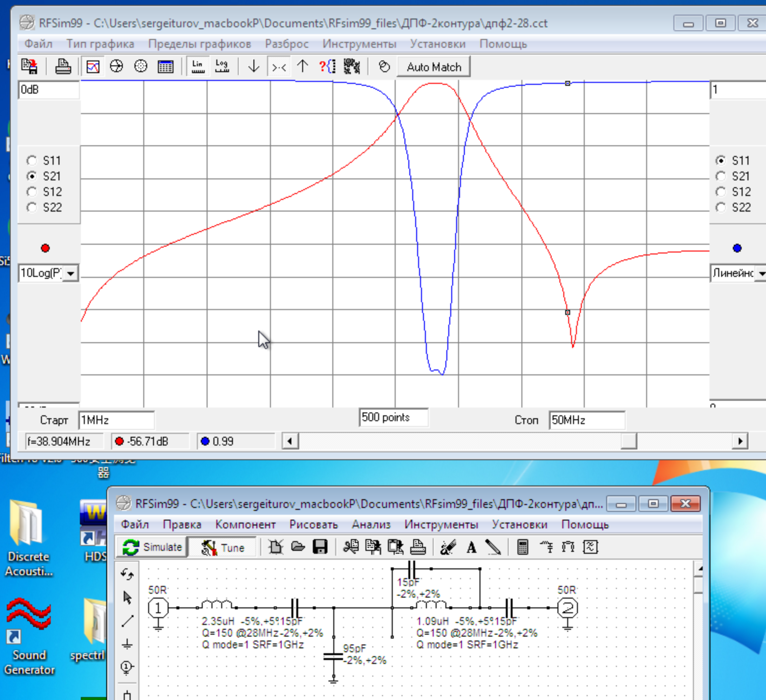Viewport: 766px width, 700px height.
Task: Select S11 radio button on left panel
Action: click(x=32, y=160)
